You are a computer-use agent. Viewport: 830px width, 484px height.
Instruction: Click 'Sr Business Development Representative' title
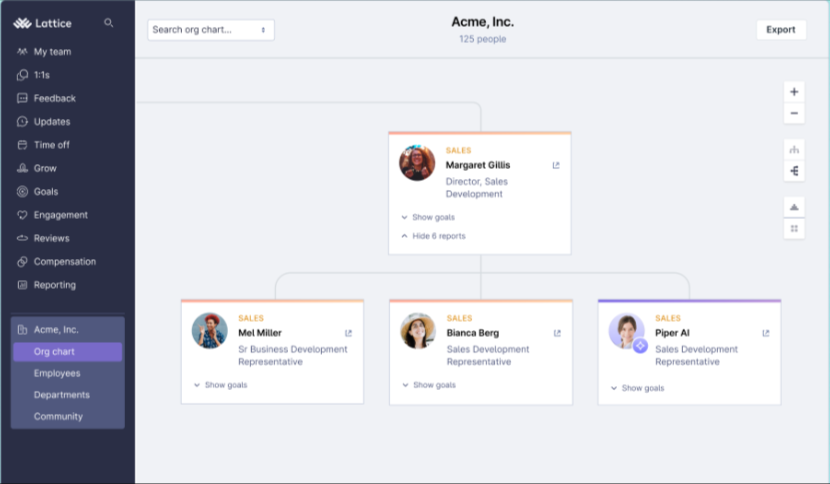293,356
